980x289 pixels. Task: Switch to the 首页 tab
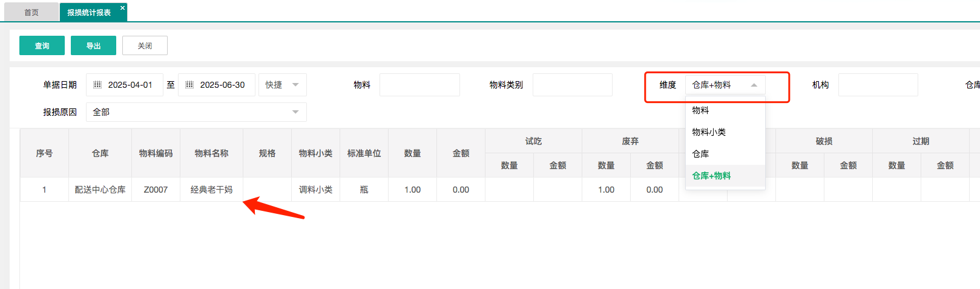point(31,12)
